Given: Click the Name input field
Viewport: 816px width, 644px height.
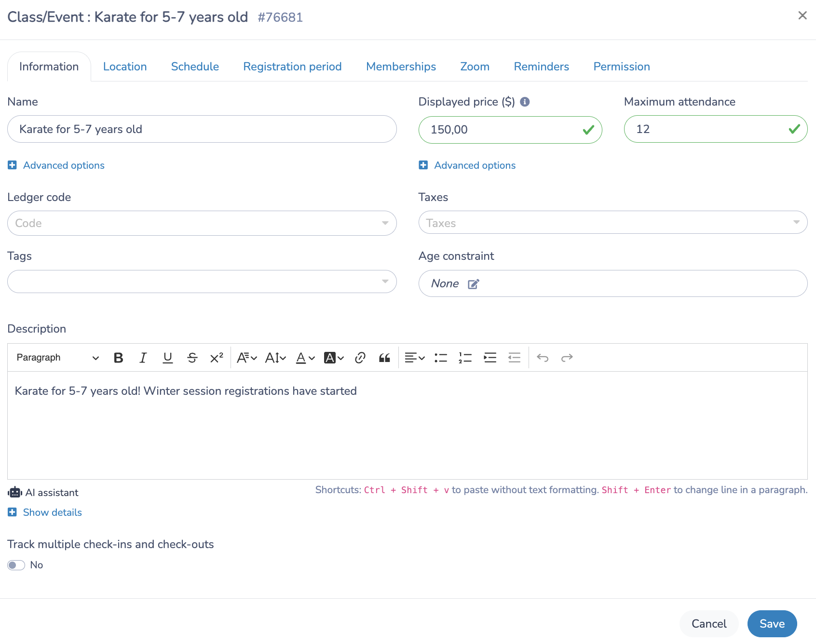Looking at the screenshot, I should (x=202, y=129).
